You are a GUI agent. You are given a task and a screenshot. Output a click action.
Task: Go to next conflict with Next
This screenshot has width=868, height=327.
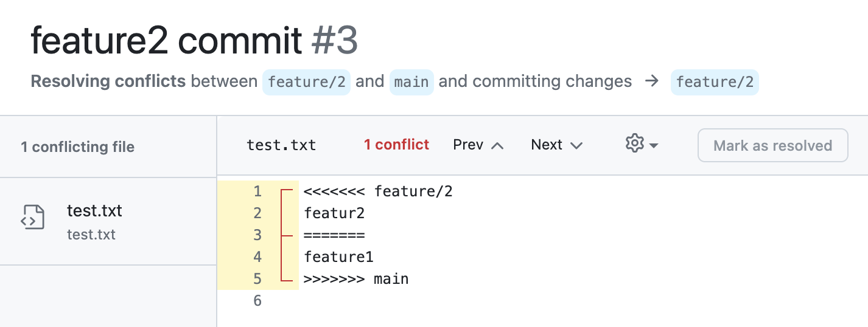point(556,145)
